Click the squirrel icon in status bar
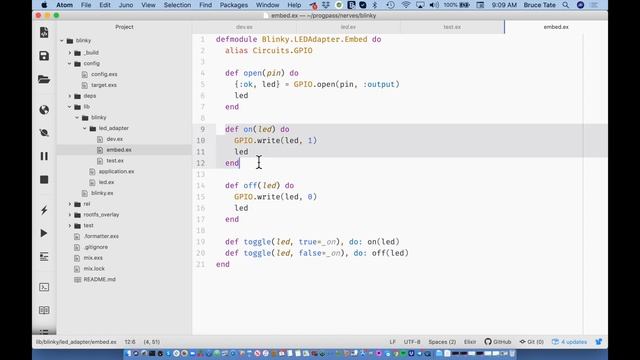 pyautogui.click(x=599, y=342)
